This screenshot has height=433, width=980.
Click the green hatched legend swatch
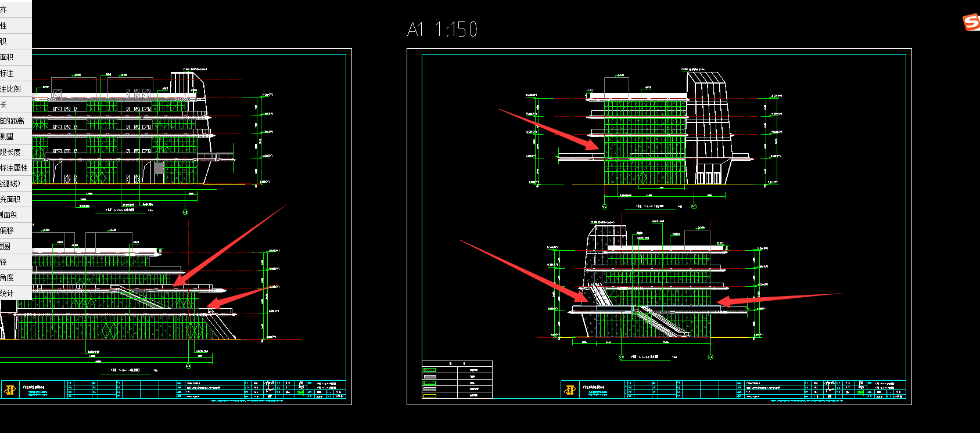430,370
